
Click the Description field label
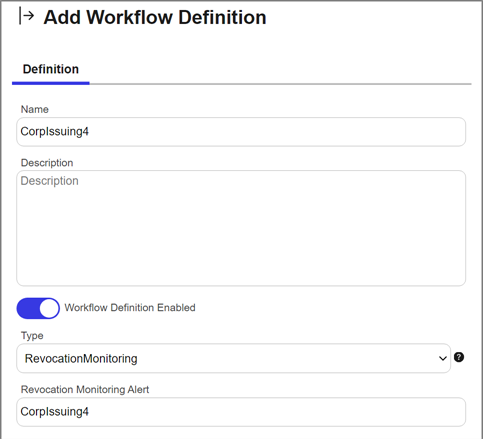47,163
